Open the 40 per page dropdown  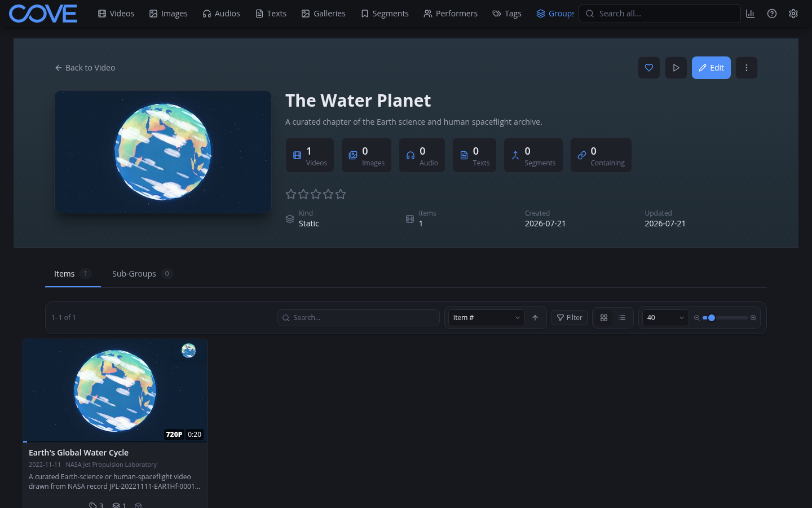tap(665, 318)
